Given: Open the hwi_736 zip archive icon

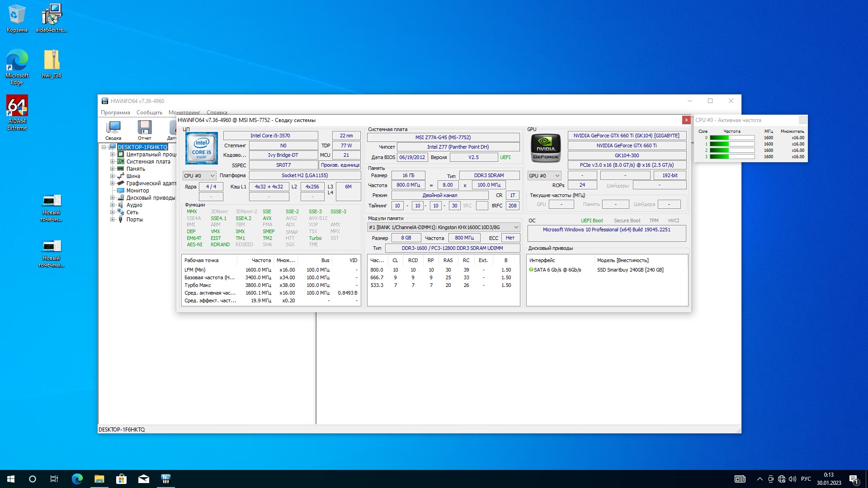Looking at the screenshot, I should click(52, 64).
